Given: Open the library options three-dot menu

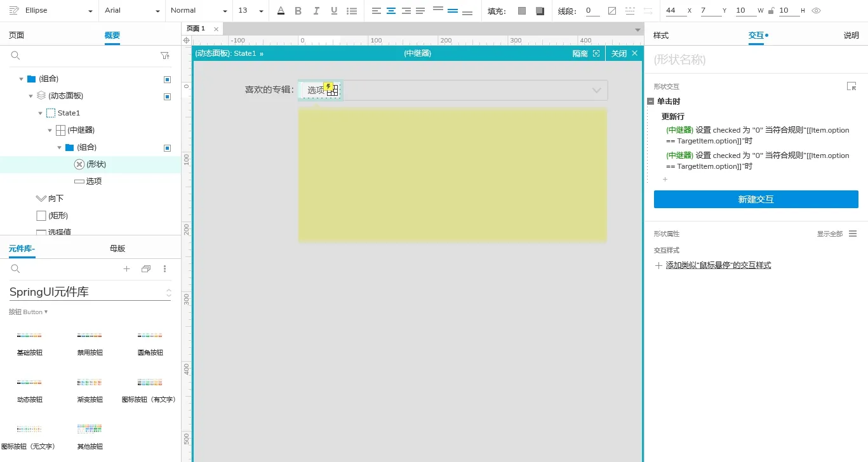Looking at the screenshot, I should point(165,269).
